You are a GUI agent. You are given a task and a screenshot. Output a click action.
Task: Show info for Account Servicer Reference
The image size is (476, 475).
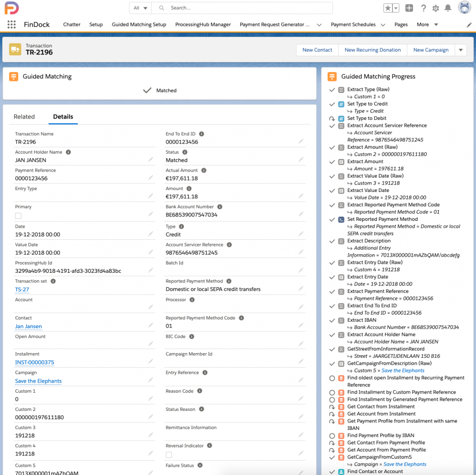[229, 244]
